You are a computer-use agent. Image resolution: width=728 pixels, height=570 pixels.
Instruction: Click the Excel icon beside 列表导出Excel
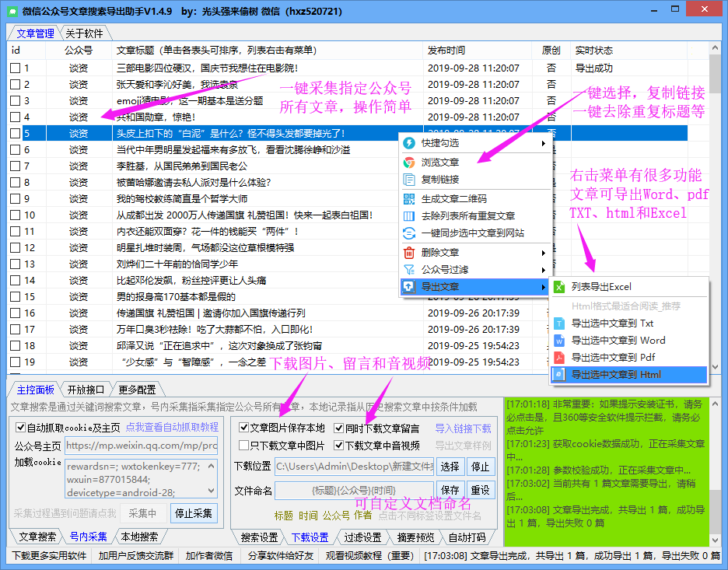pos(559,287)
